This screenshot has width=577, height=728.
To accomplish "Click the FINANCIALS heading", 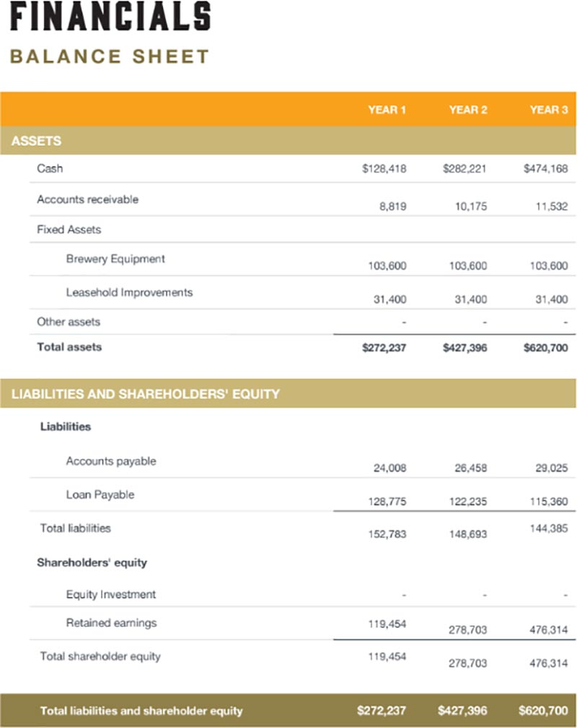I will [110, 16].
